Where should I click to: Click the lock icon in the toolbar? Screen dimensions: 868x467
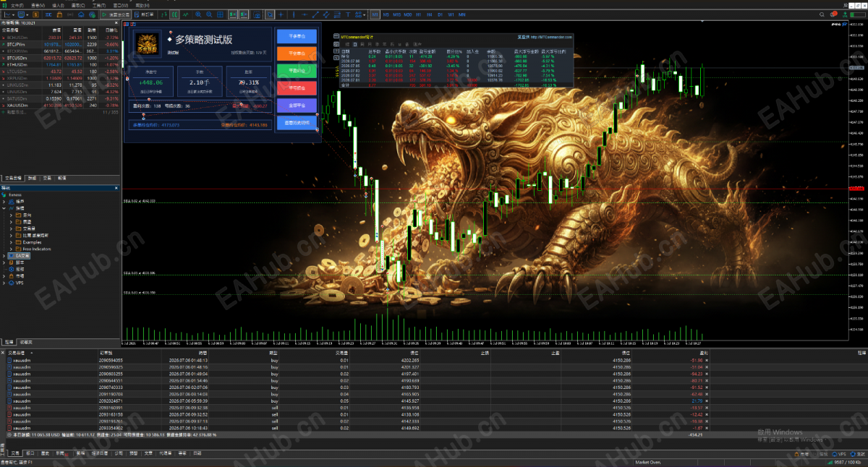59,14
